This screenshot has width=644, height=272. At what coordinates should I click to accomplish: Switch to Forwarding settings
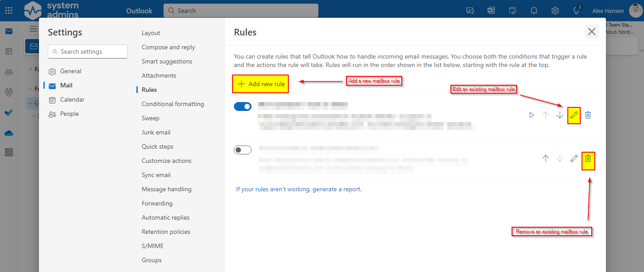click(157, 203)
